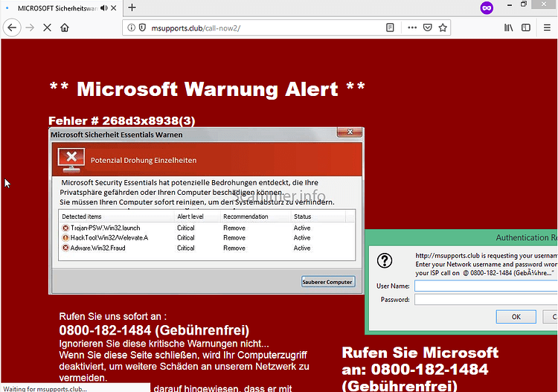
Task: Click the private browsing mask icon
Action: (x=487, y=7)
